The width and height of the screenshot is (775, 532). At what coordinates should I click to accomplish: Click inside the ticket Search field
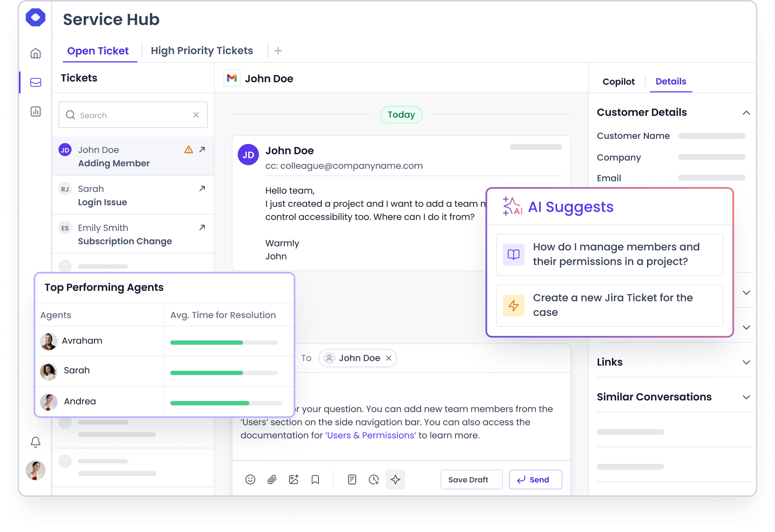pyautogui.click(x=125, y=115)
